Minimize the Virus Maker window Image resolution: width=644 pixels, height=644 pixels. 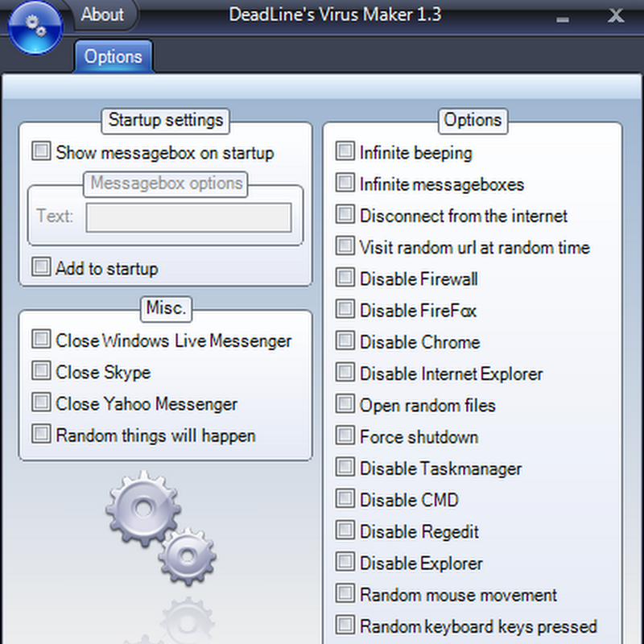coord(563,19)
